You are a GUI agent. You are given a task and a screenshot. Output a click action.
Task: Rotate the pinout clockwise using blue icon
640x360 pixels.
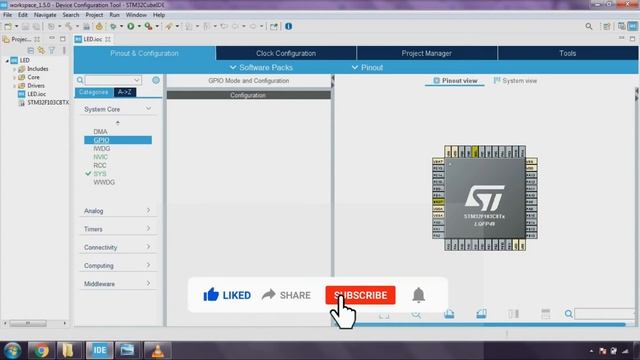coord(449,314)
